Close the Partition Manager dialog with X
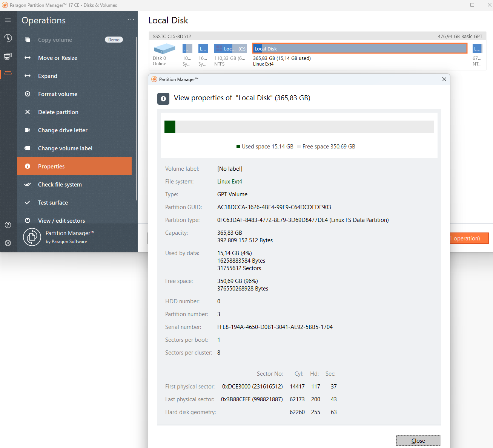 pyautogui.click(x=444, y=79)
